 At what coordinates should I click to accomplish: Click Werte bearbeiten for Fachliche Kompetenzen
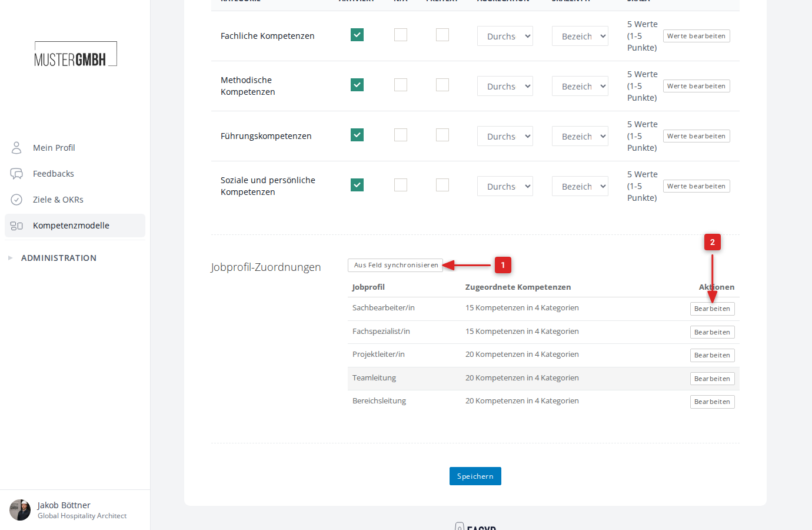tap(696, 36)
